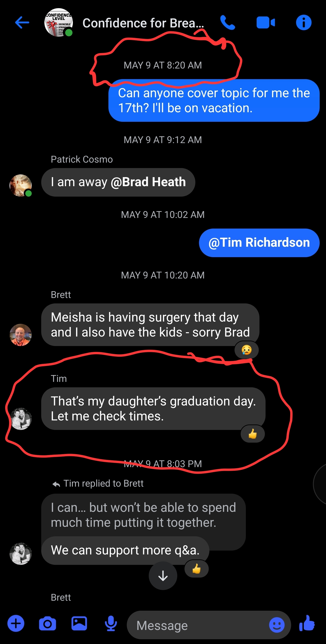The width and height of the screenshot is (326, 644).
Task: Open the plus more-options menu
Action: 16,624
